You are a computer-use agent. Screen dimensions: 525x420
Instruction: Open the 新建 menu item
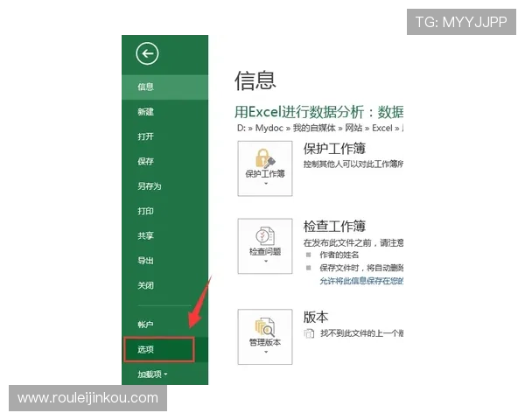pyautogui.click(x=164, y=112)
